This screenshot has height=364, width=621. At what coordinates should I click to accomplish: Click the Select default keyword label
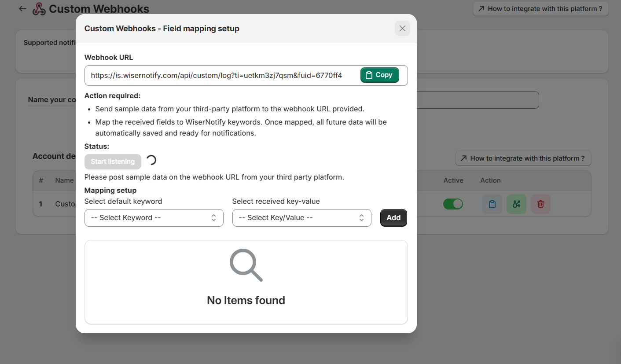click(123, 201)
